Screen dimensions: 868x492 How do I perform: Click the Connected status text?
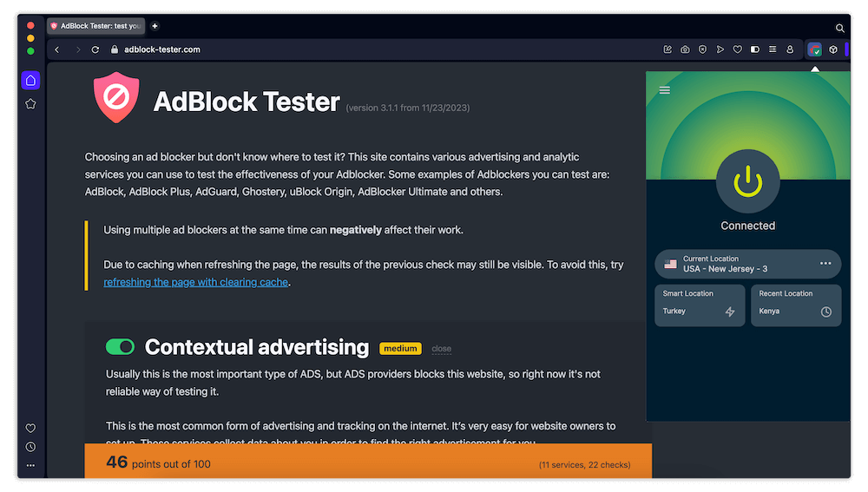(x=748, y=226)
